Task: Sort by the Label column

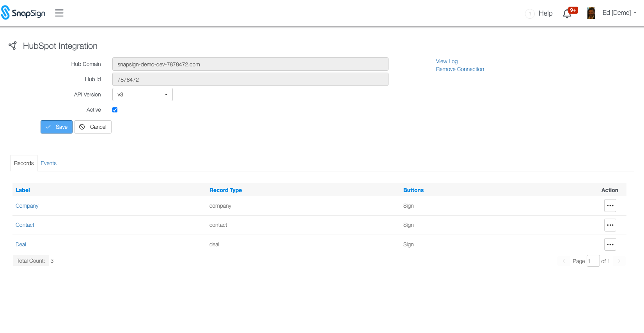Action: tap(23, 190)
